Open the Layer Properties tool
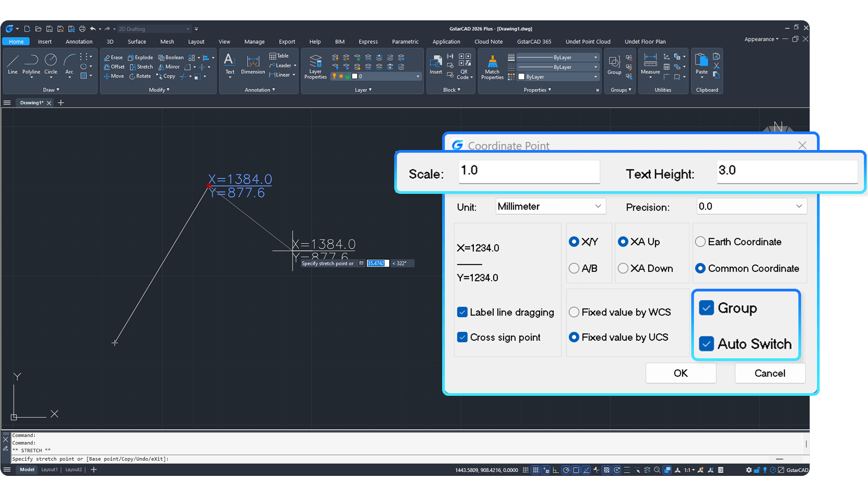This screenshot has height=488, width=868. pyautogui.click(x=316, y=66)
